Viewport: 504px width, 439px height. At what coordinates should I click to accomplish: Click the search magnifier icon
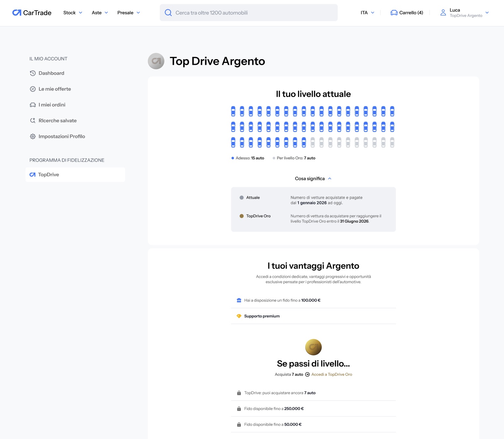click(x=168, y=13)
